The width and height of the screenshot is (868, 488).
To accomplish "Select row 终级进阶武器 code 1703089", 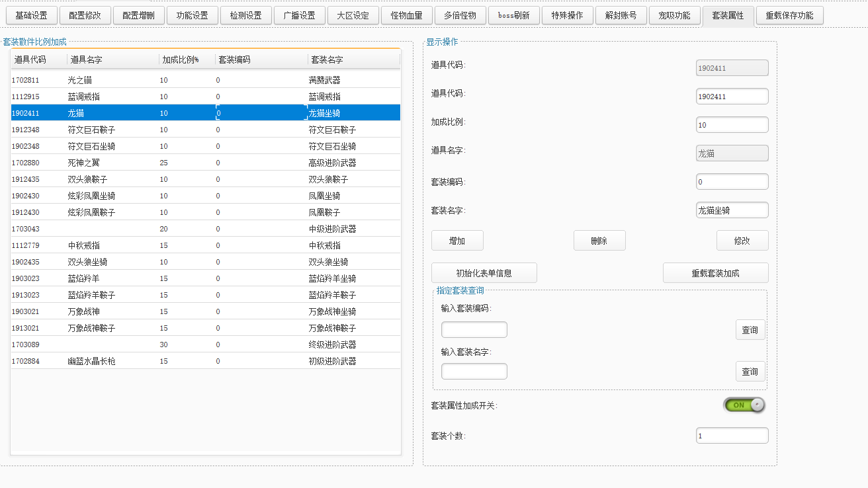I will click(x=206, y=345).
